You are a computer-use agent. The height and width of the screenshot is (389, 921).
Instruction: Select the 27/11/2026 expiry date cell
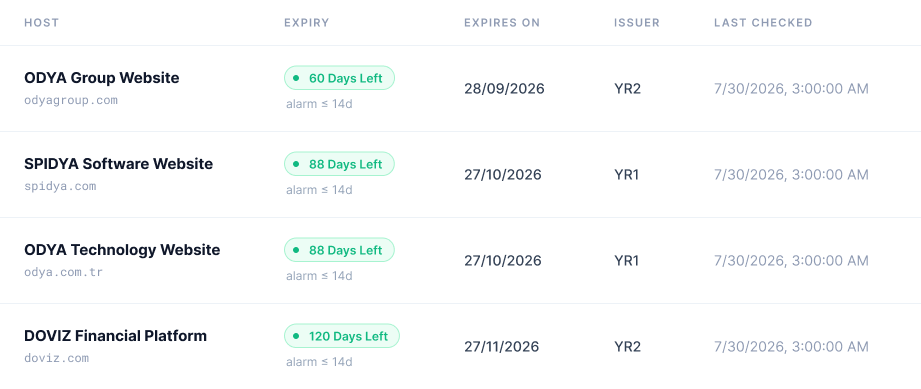click(x=502, y=347)
